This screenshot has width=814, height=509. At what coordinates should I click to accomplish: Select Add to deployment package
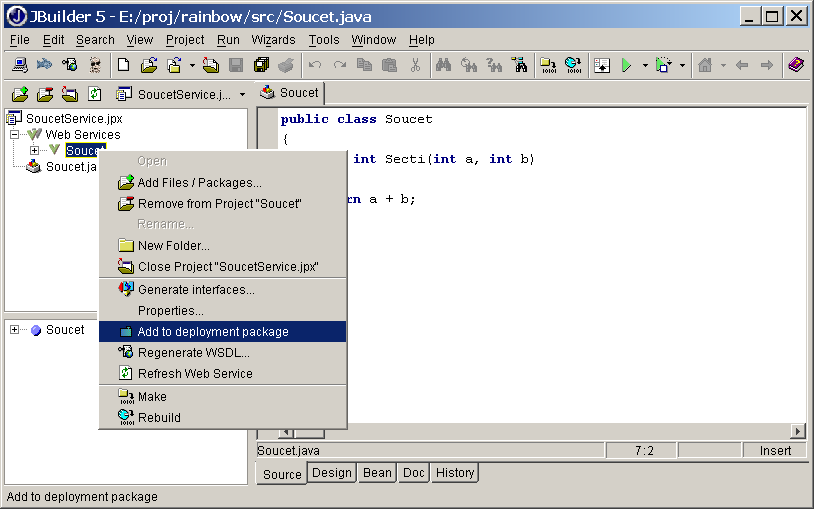(212, 332)
